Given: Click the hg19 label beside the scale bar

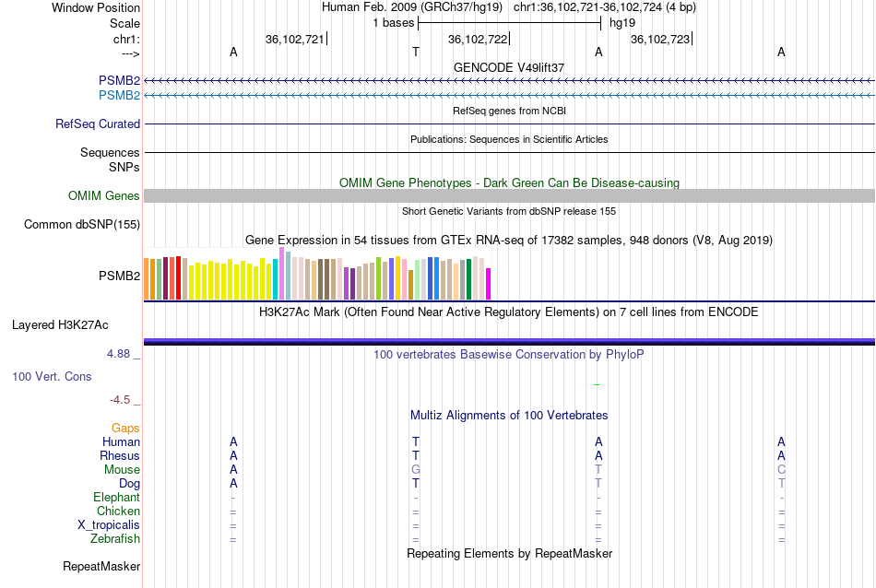Looking at the screenshot, I should tap(622, 23).
